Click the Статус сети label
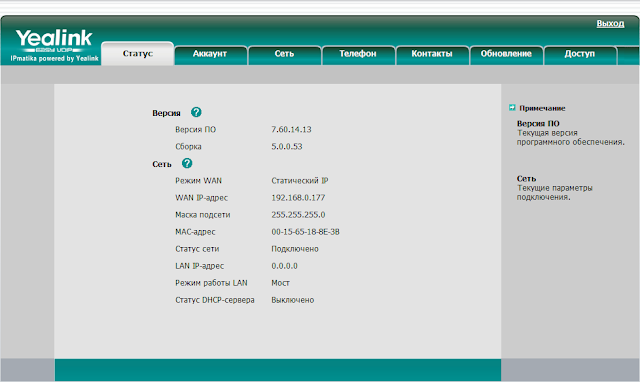Screen dimensions: 640x382 click(197, 249)
